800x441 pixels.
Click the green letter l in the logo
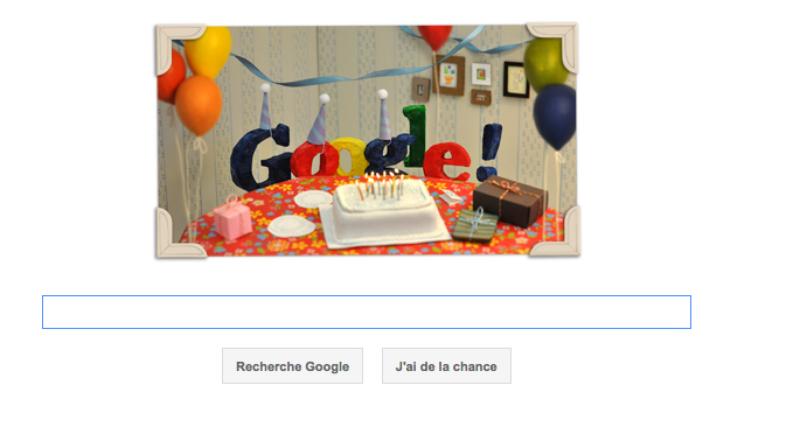[414, 136]
